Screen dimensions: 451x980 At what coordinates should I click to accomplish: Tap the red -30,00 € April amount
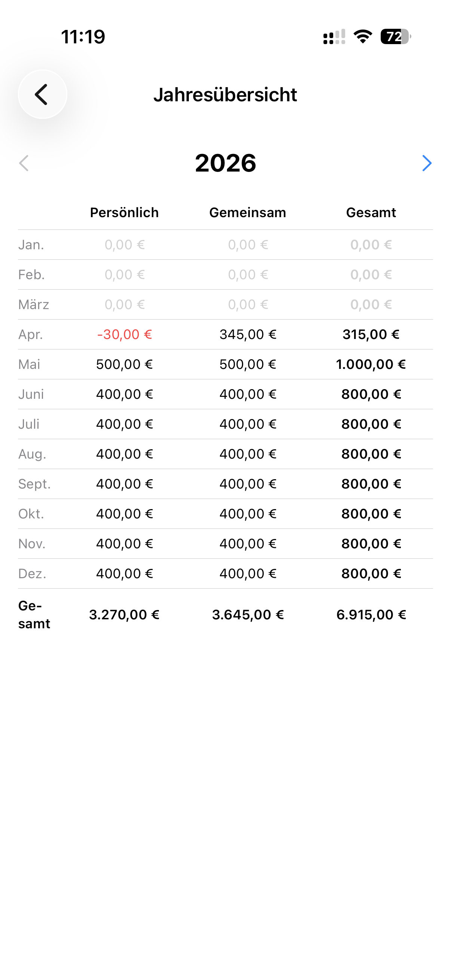[x=125, y=335]
